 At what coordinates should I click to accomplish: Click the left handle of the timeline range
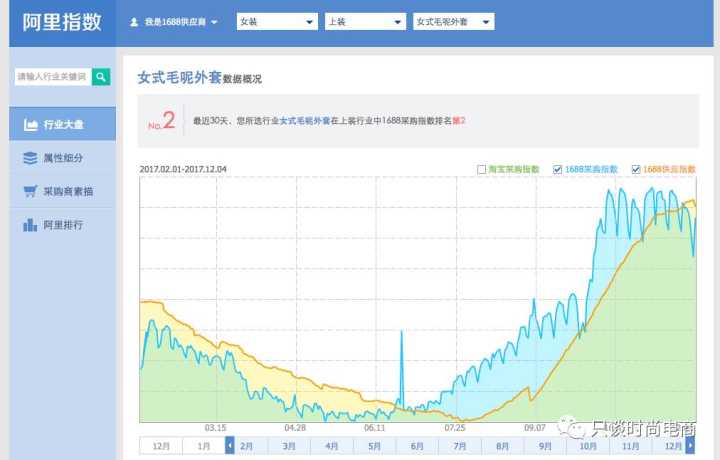point(230,445)
